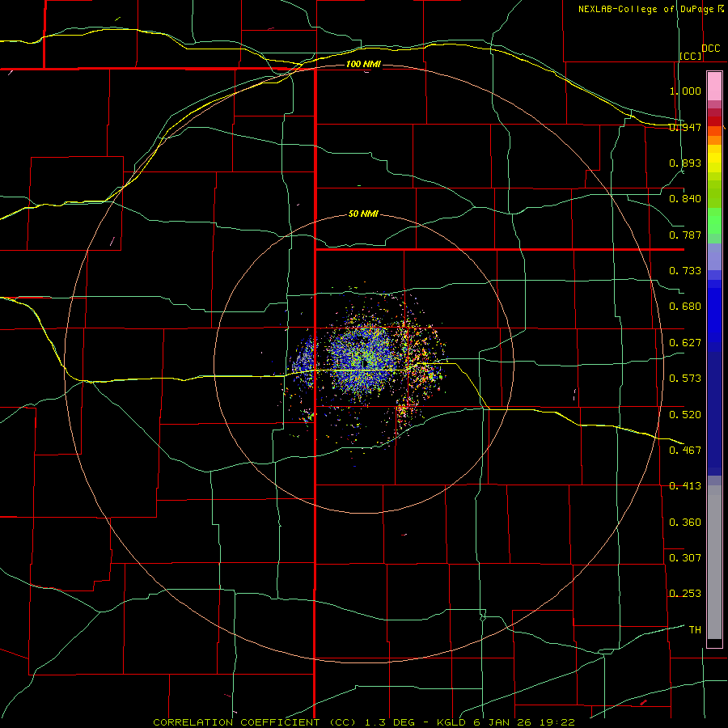Click the '100 NMI' range ring label
The image size is (728, 728).
pos(363,64)
